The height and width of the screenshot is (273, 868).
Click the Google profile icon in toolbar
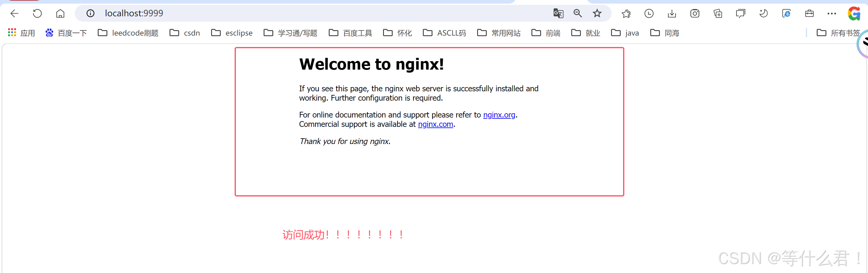click(x=854, y=14)
